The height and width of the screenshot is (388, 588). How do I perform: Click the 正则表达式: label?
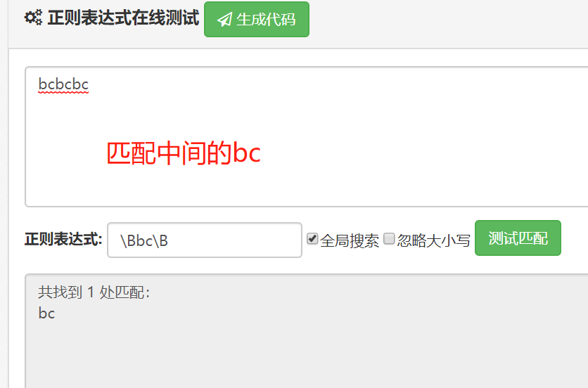[x=63, y=240]
